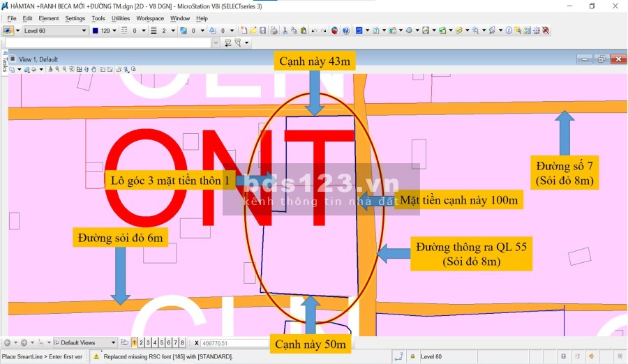Expand the element priority dropdown arrow
The height and width of the screenshot is (364, 628).
coord(232,31)
